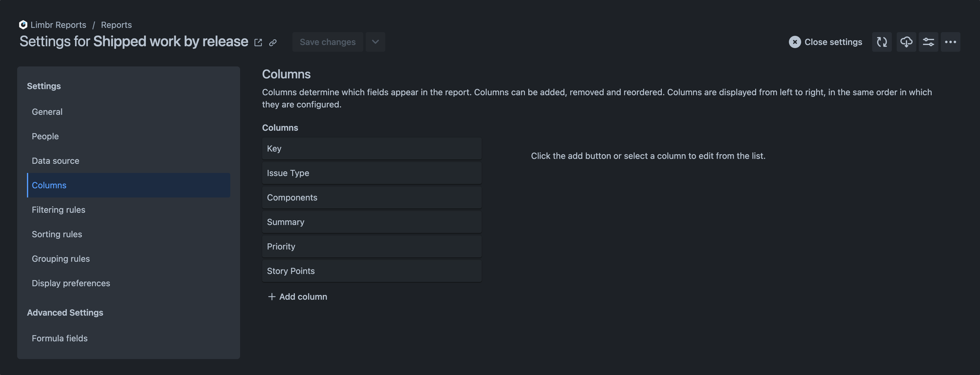Select the Issue Type column entry
Viewport: 980px width, 375px height.
tap(372, 173)
